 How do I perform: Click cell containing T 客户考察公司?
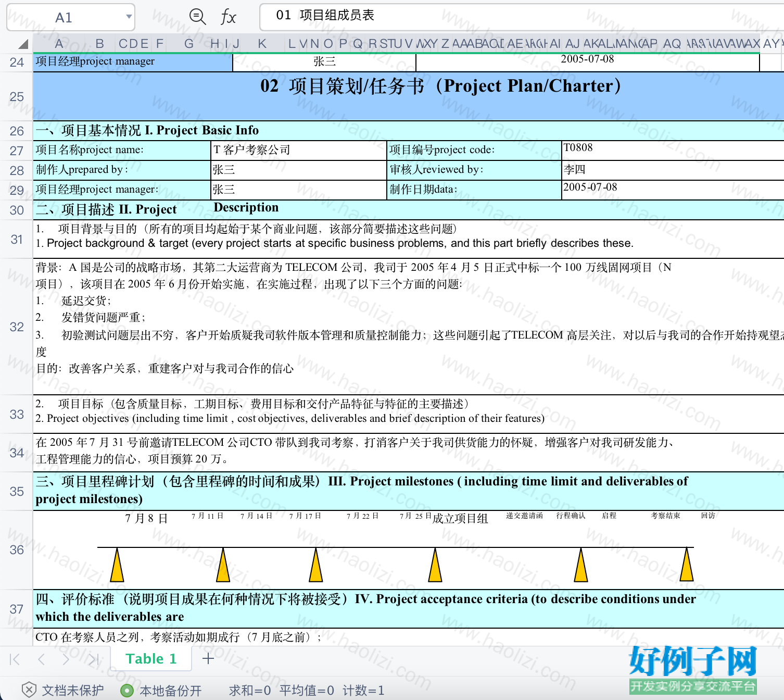pos(299,151)
